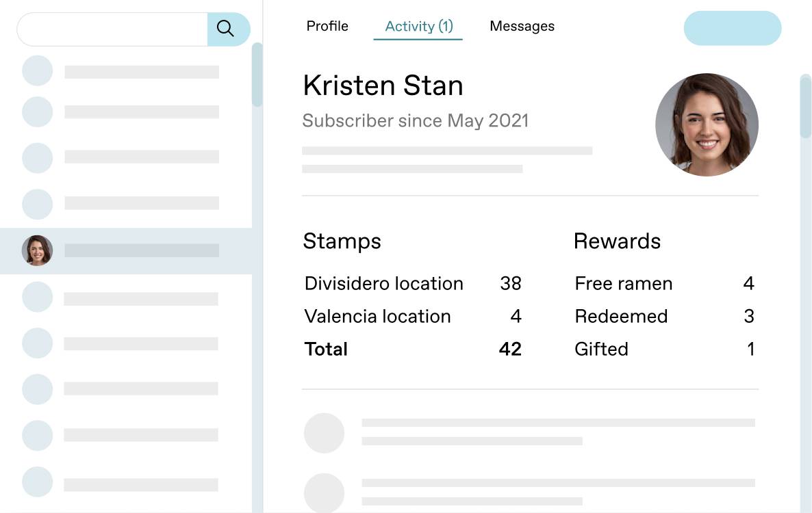Viewport: 812px width, 513px height.
Task: Select the highlighted subscriber with the photo avatar
Action: [126, 251]
